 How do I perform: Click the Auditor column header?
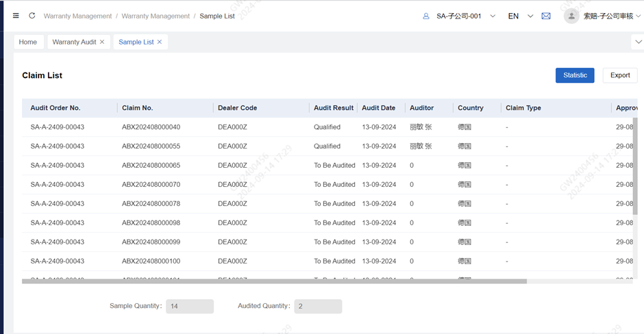point(422,108)
